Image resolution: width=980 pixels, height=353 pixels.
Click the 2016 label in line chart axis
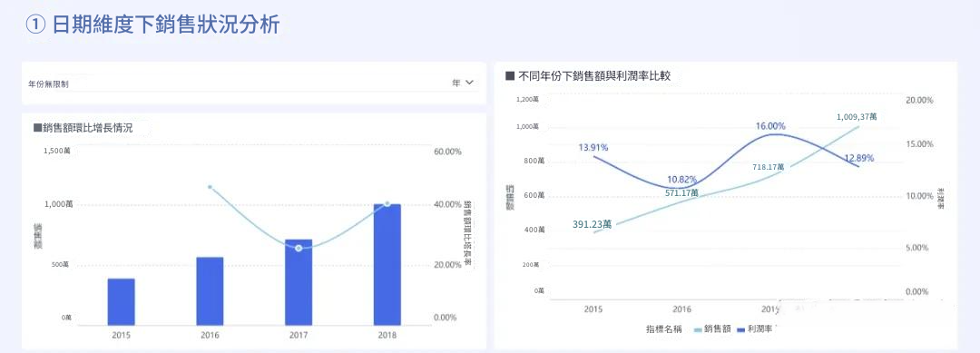[681, 309]
